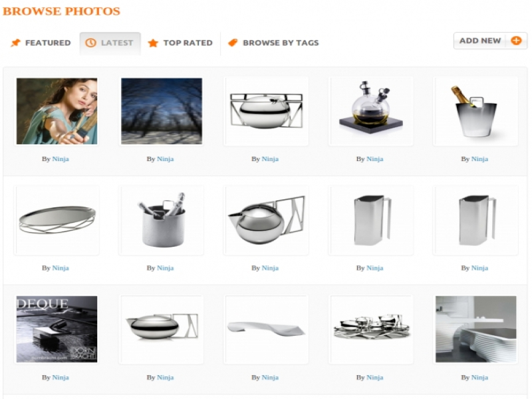
Task: Click the orange pin icon beside Featured
Action: (x=15, y=43)
